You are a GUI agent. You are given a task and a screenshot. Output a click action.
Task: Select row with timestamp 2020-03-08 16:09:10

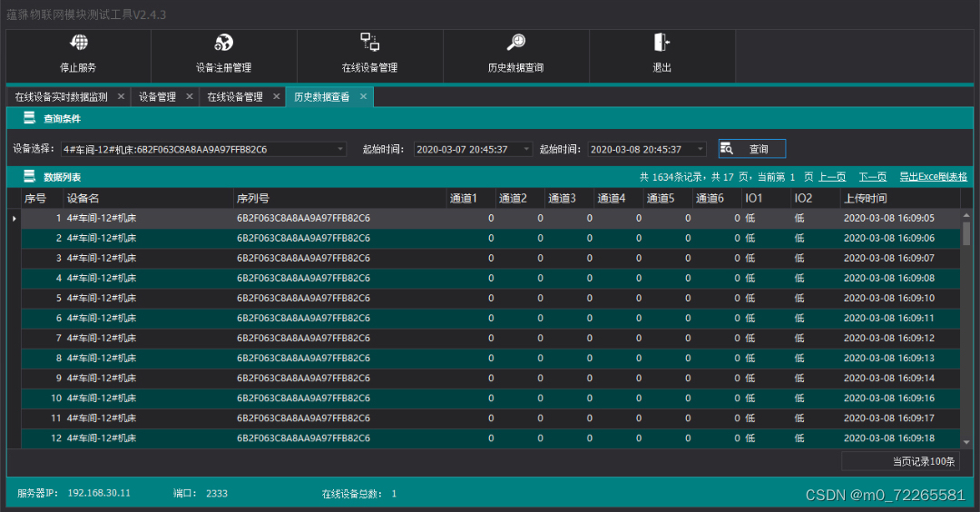click(x=491, y=298)
